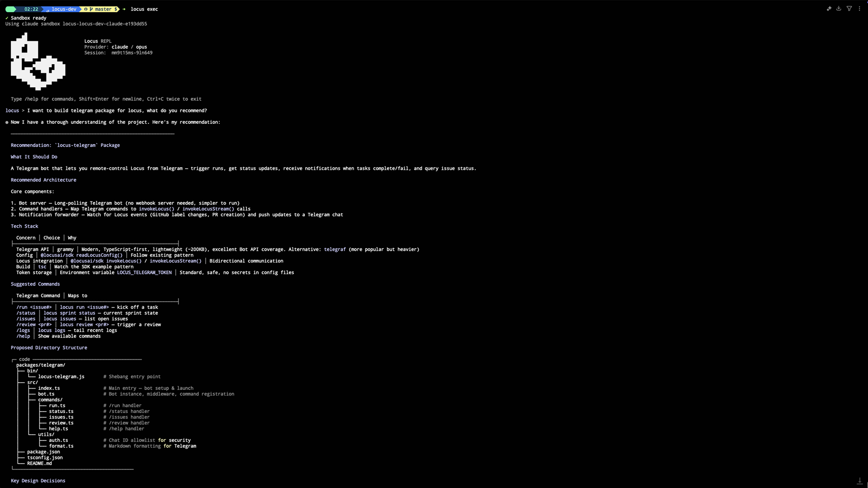Select the utils/ folder in directory tree
This screenshot has height=488, width=868.
46,435
